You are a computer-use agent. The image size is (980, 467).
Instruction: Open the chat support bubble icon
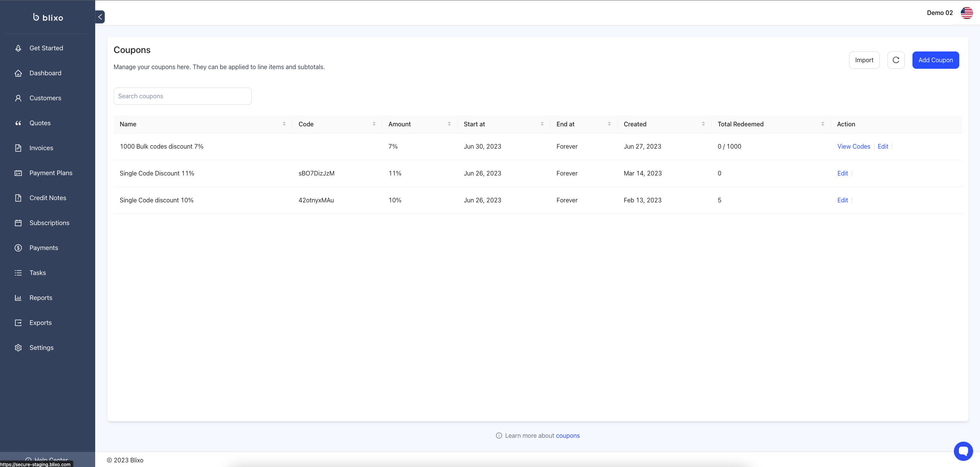coord(963,451)
